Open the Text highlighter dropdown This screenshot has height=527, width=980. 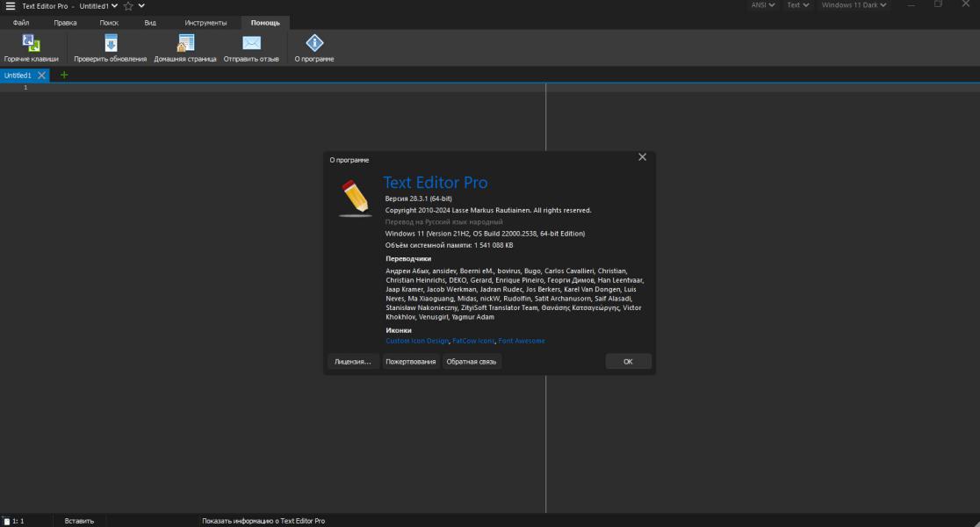pos(797,5)
